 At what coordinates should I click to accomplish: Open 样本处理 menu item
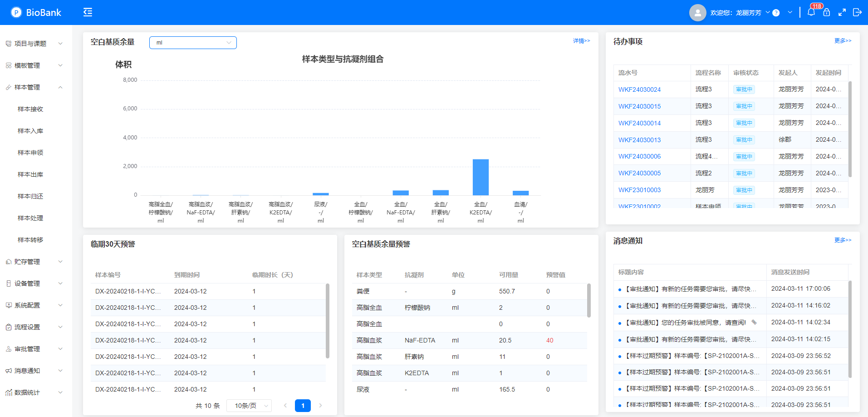coord(30,218)
